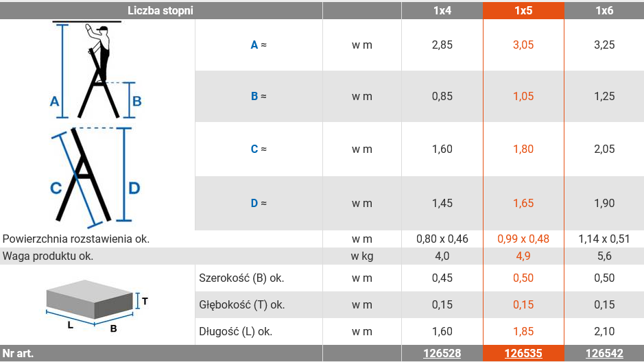This screenshot has width=644, height=362.
Task: Click the ladder reach height diagram
Action: pyautogui.click(x=97, y=70)
